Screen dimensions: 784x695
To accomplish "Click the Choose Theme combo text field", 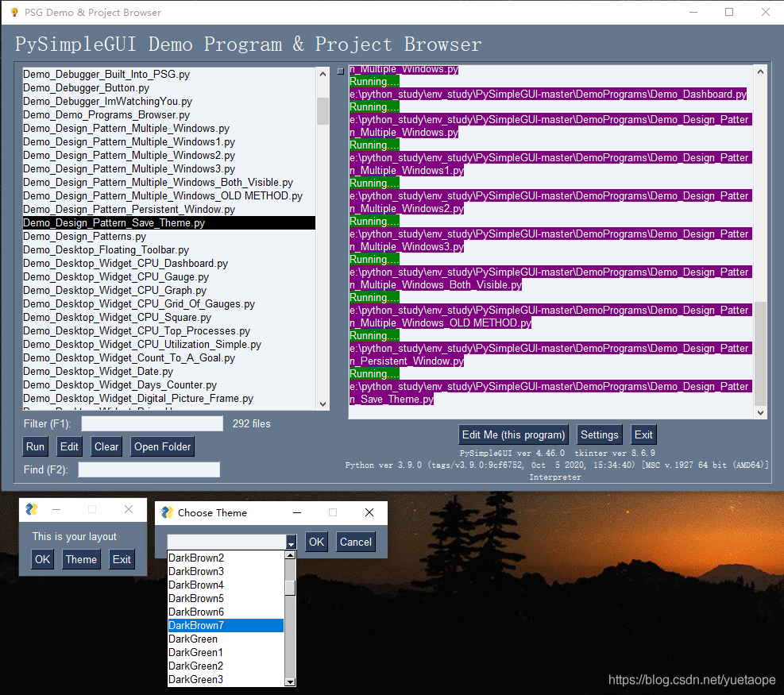I will pyautogui.click(x=226, y=542).
